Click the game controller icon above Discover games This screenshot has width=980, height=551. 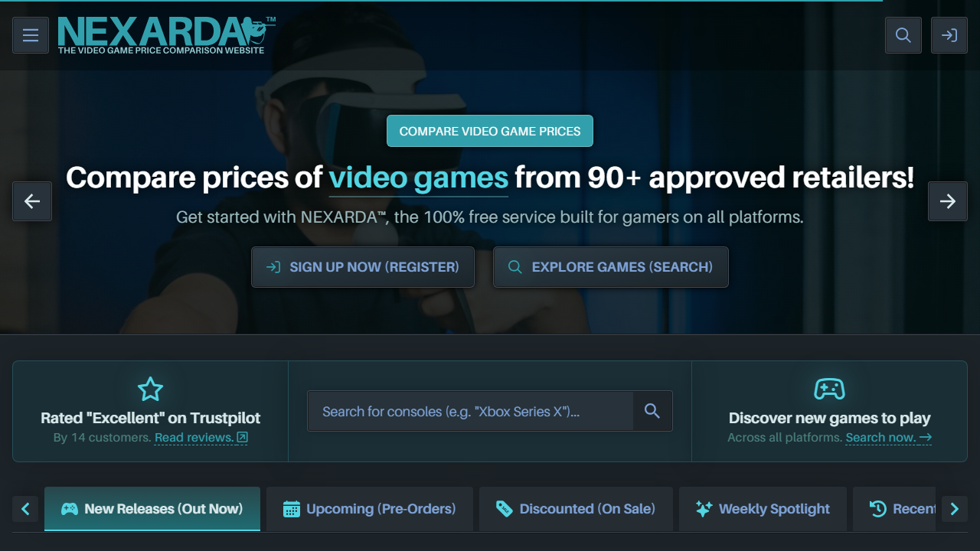click(829, 389)
